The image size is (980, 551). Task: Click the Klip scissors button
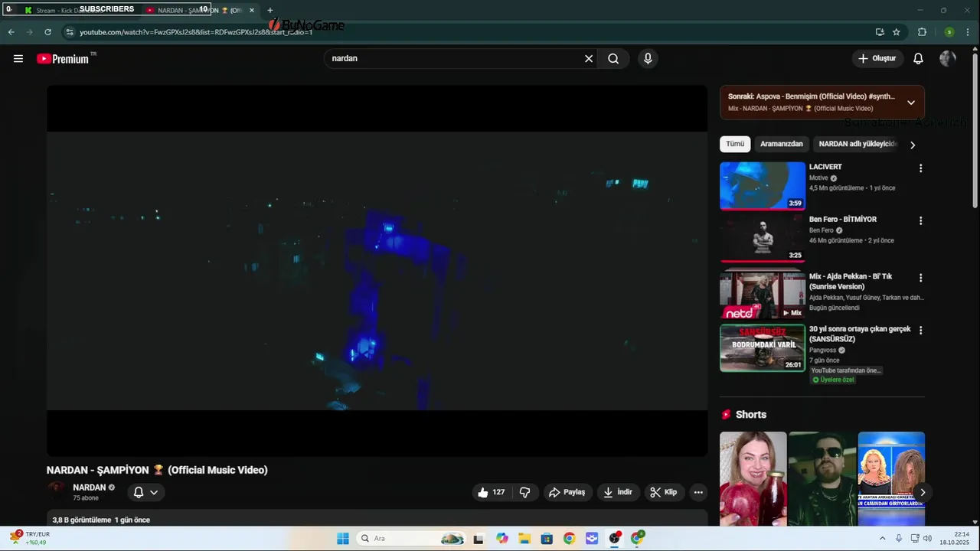pyautogui.click(x=664, y=492)
